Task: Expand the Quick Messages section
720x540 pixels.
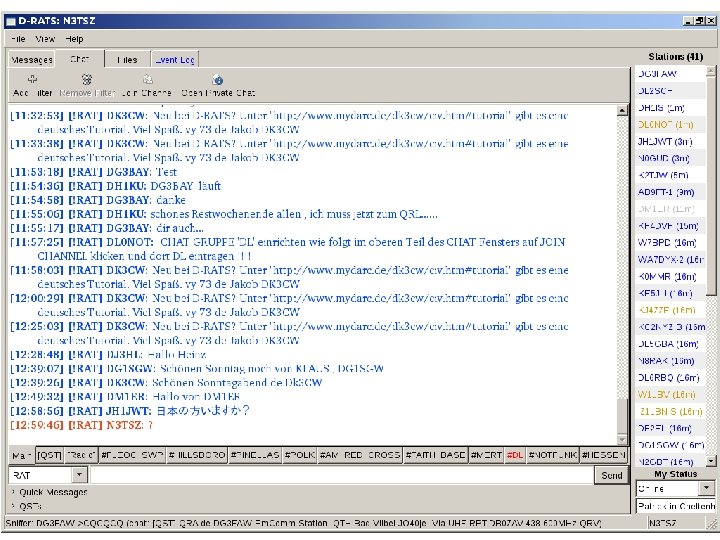Action: [x=49, y=492]
